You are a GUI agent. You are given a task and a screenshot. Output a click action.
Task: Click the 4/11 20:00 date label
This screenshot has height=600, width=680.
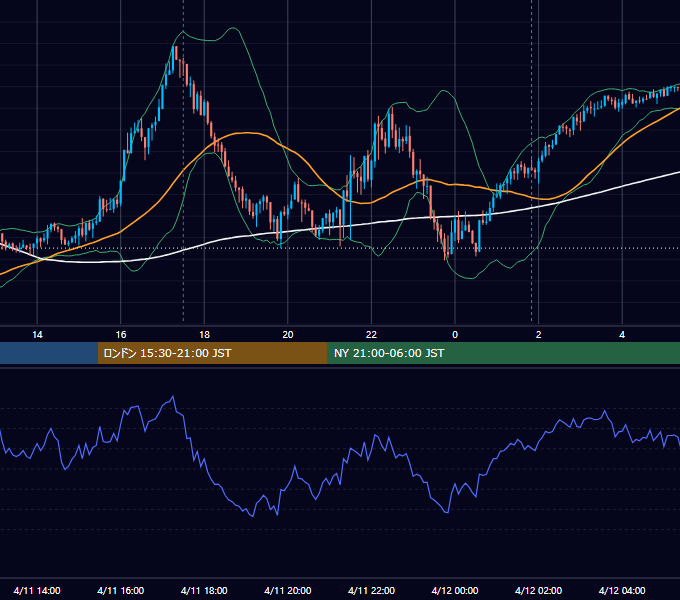(x=288, y=590)
